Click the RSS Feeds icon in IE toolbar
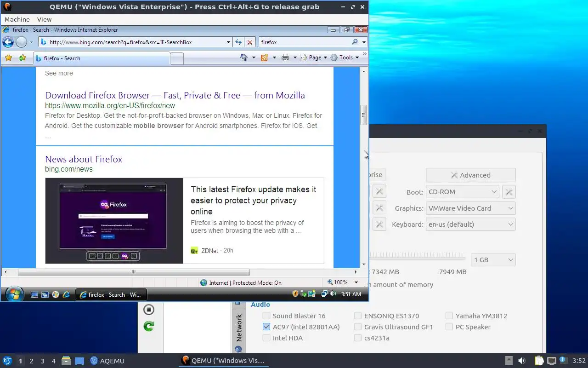Image resolution: width=588 pixels, height=368 pixels. [x=264, y=57]
